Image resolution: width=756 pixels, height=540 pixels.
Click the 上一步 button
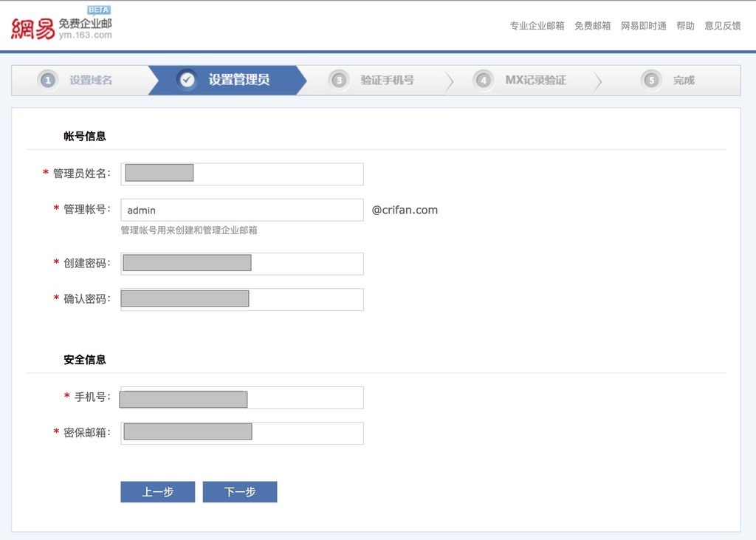click(158, 492)
